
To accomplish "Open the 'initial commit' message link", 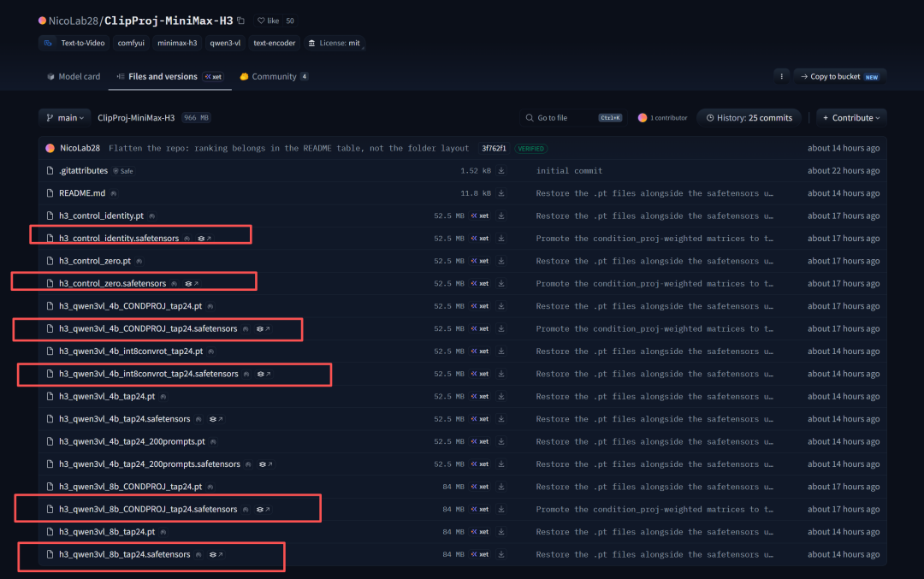I will (569, 171).
